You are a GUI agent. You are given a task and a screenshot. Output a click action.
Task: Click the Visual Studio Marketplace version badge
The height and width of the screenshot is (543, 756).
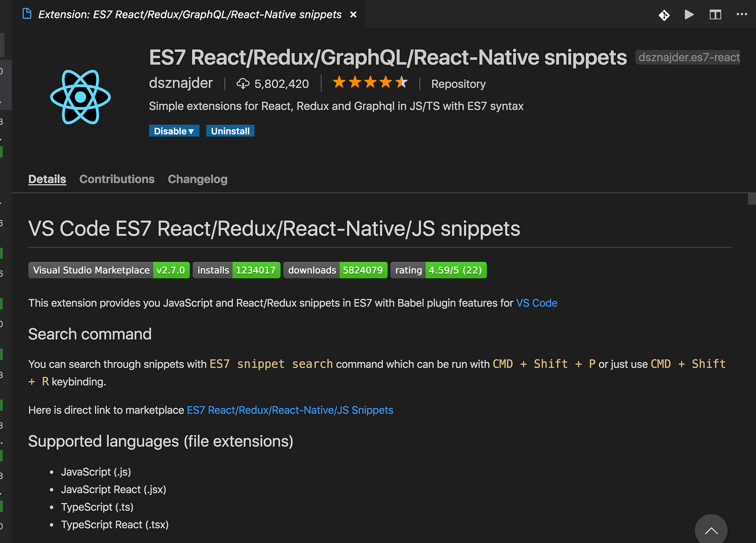(x=109, y=270)
